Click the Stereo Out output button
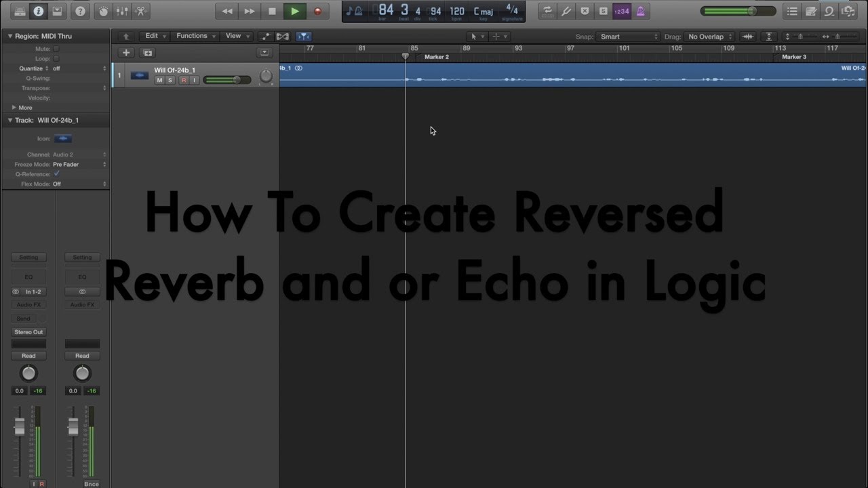 coord(28,332)
